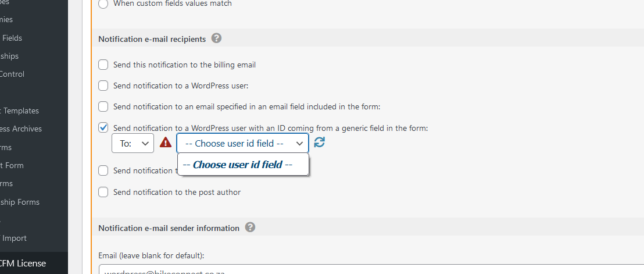The width and height of the screenshot is (644, 274).
Task: Enable sending notification to the billing email
Action: coord(103,65)
